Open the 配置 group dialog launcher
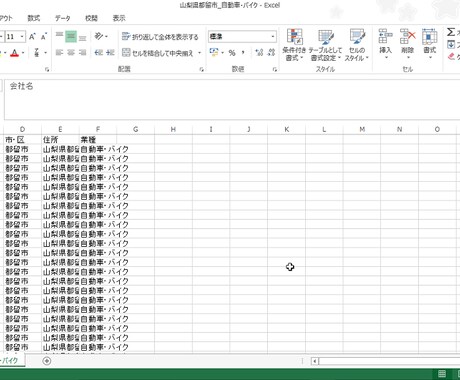The height and width of the screenshot is (380, 460). pyautogui.click(x=201, y=69)
